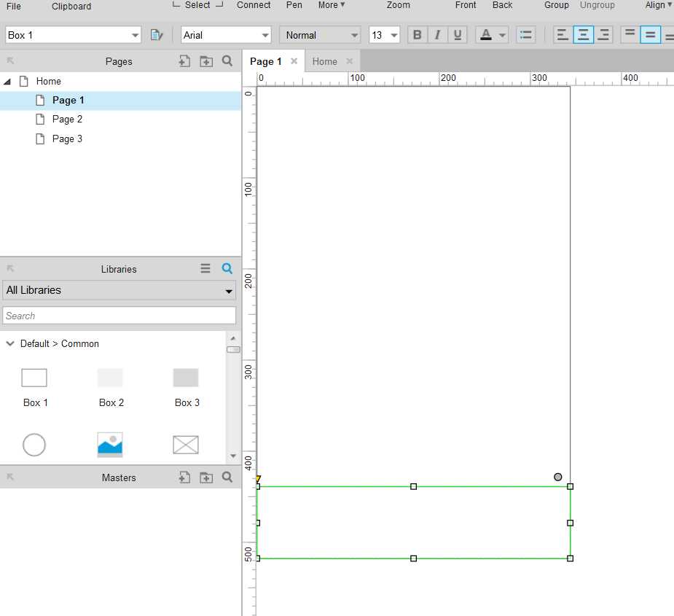Align text to middle vertically
This screenshot has width=674, height=616.
[x=651, y=35]
